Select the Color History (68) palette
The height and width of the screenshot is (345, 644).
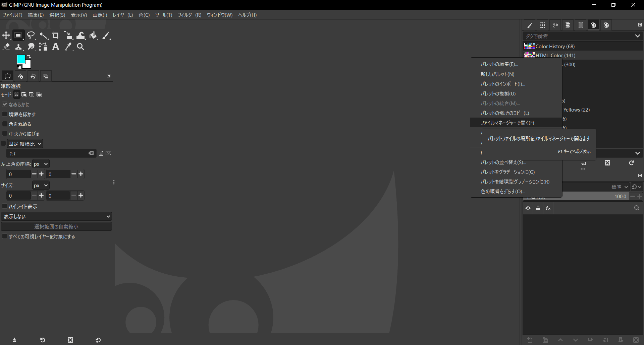[583, 46]
